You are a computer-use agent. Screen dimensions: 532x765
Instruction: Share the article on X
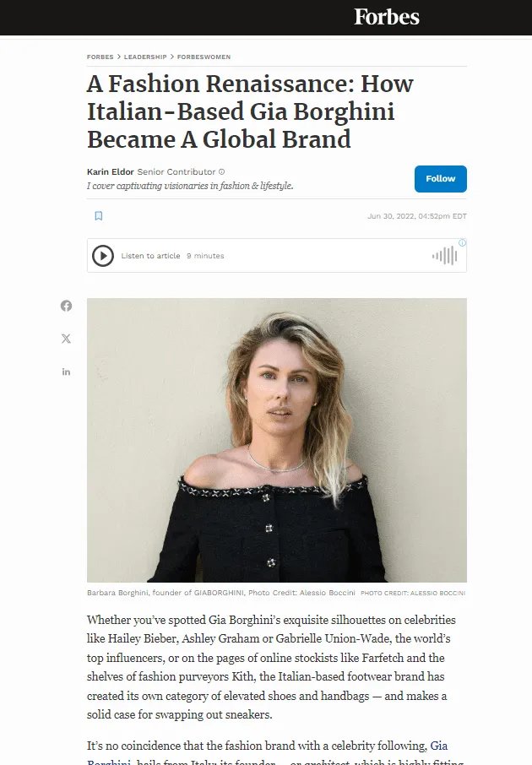(66, 339)
